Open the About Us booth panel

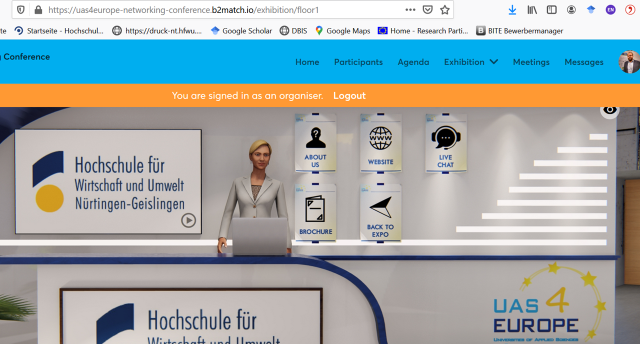click(x=316, y=143)
